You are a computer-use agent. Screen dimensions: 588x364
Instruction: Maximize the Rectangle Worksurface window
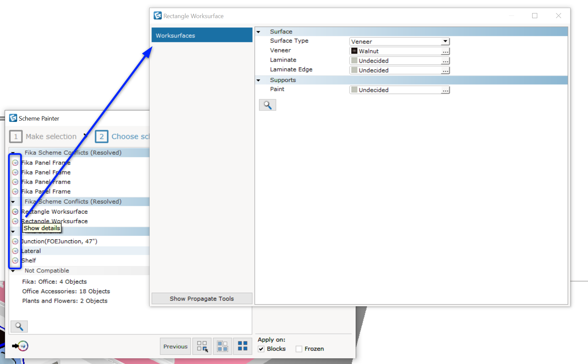535,16
